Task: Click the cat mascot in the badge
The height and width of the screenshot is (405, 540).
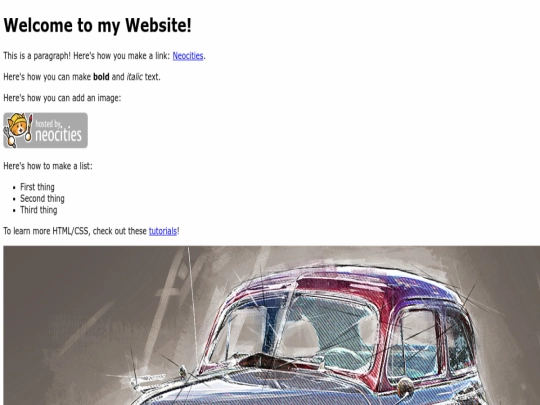Action: [x=17, y=127]
